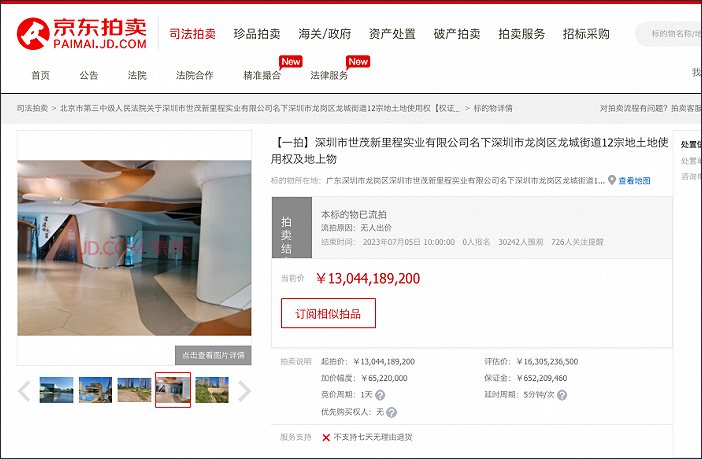This screenshot has height=459, width=702.
Task: Select the first thumbnail, lake building
Action: point(56,390)
